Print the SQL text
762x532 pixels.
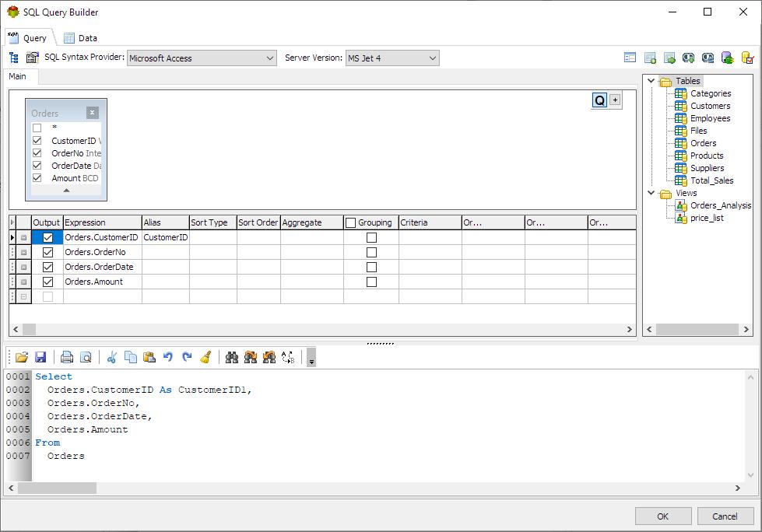[67, 357]
